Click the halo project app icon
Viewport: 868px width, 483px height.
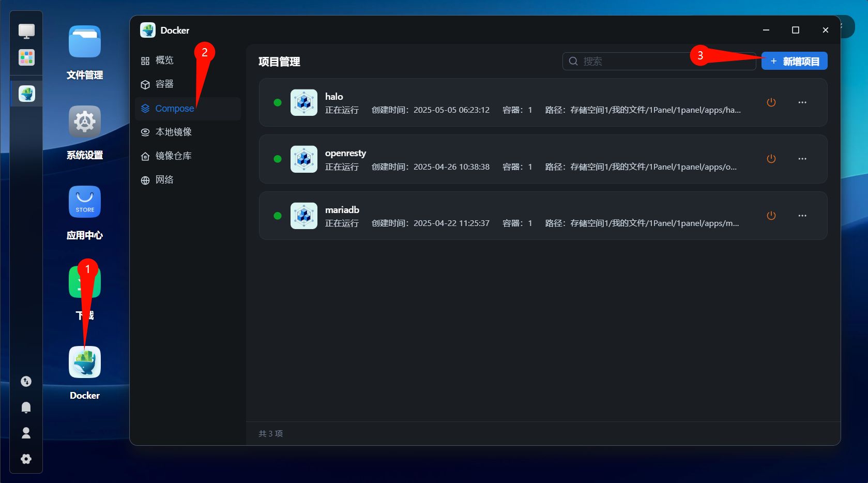(304, 102)
